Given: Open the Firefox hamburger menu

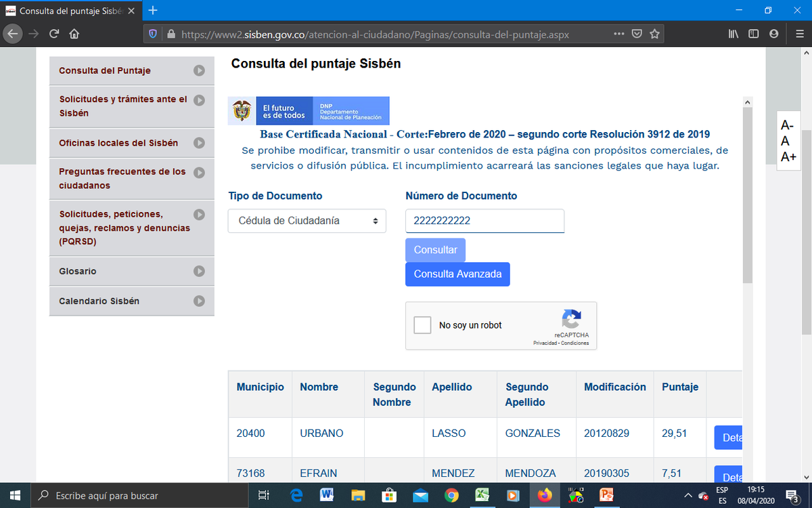Looking at the screenshot, I should pos(798,34).
